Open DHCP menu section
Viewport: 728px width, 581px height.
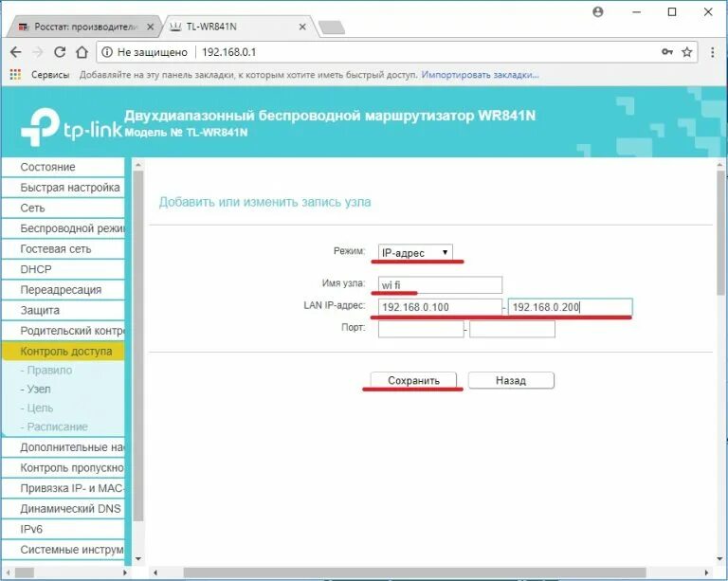[x=64, y=269]
